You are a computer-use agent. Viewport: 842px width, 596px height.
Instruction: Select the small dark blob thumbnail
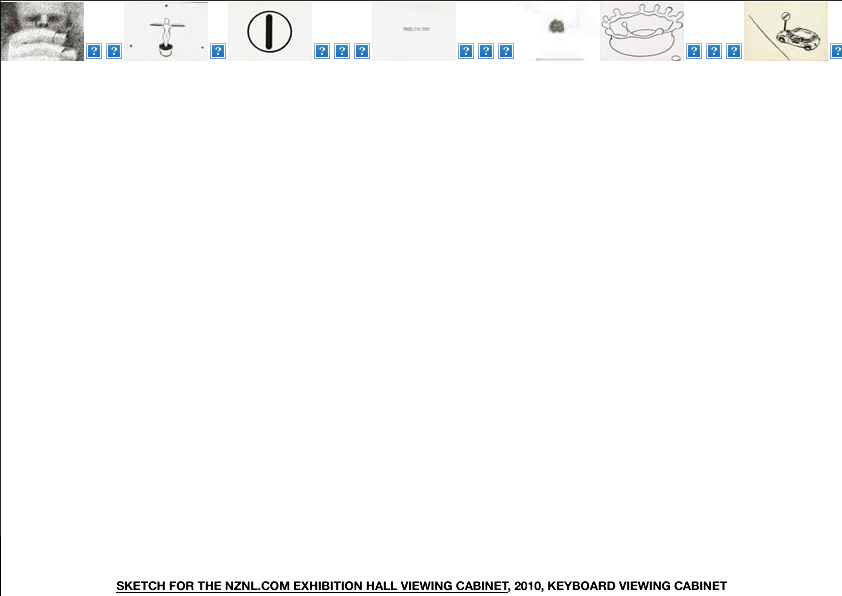click(557, 31)
